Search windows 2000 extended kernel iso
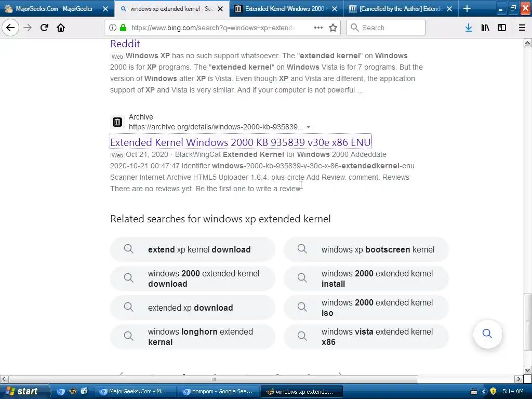This screenshot has width=532, height=399. coord(366,308)
